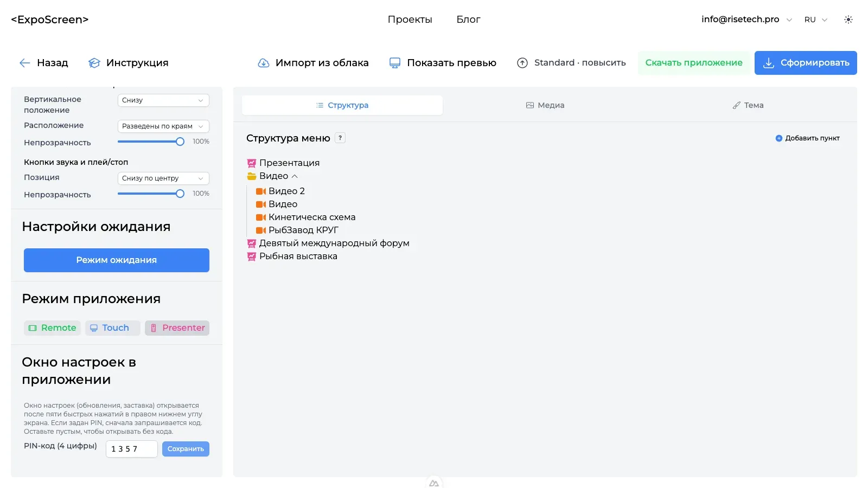Click the icon of Рыбная выставка item
Image resolution: width=868 pixels, height=488 pixels.
pyautogui.click(x=252, y=256)
